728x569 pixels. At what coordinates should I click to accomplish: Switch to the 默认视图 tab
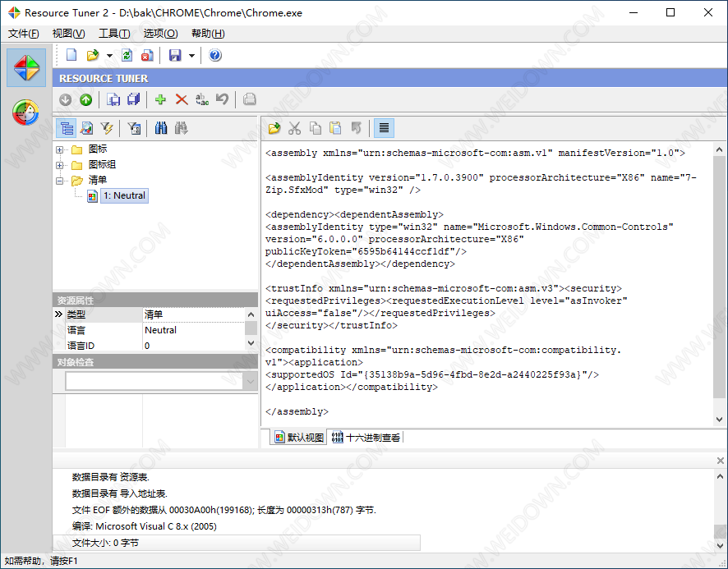(299, 438)
